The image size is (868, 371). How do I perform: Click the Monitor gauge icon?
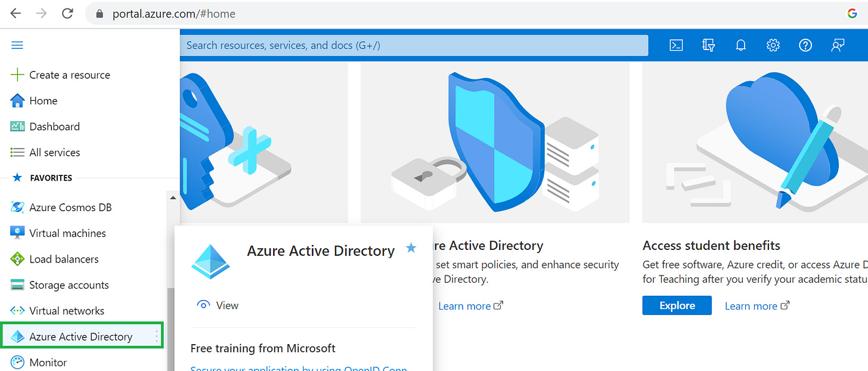tap(17, 362)
